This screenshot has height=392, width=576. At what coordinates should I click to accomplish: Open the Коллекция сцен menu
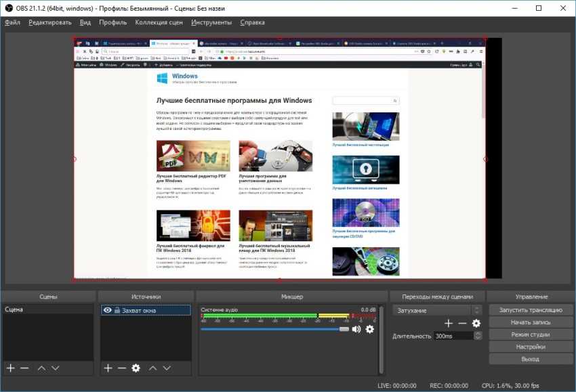[x=159, y=22]
